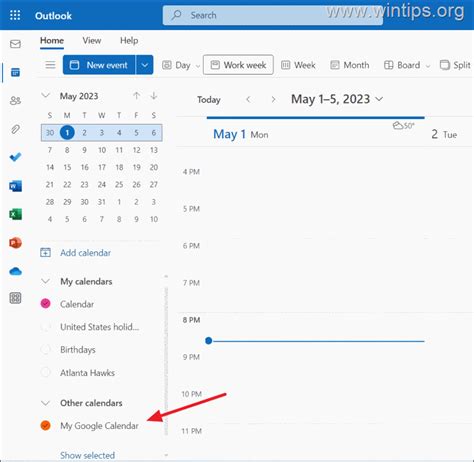Toggle My Google Calendar checkbox
The width and height of the screenshot is (474, 462).
coord(45,425)
